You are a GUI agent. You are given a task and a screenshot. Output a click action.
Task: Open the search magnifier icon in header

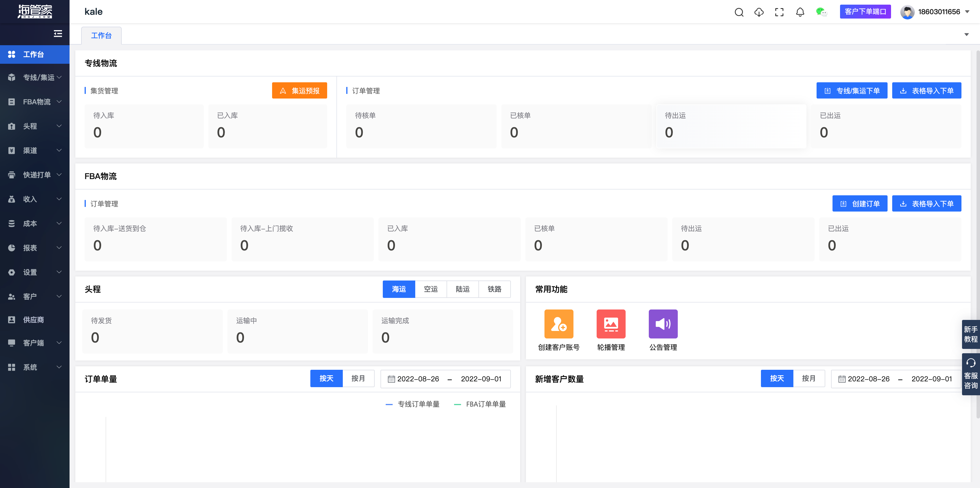pyautogui.click(x=739, y=12)
